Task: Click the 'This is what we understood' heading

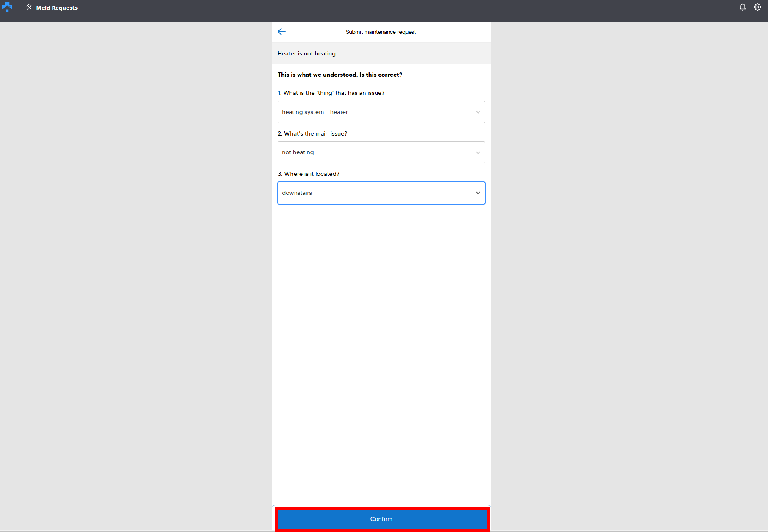Action: 339,75
